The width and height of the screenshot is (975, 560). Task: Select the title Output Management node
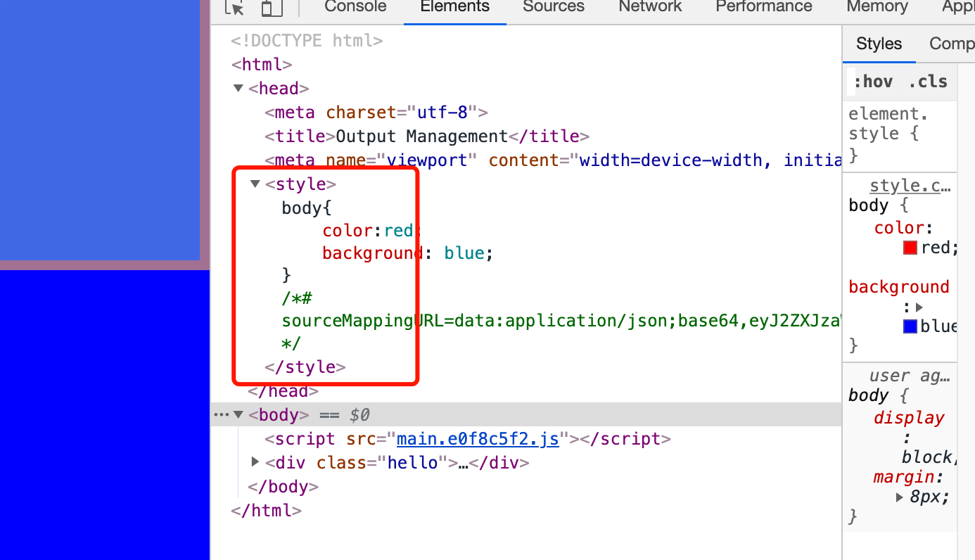pyautogui.click(x=427, y=136)
